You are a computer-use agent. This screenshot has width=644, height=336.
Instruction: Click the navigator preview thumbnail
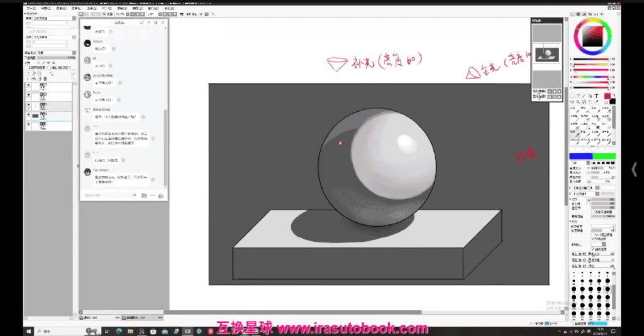(547, 55)
